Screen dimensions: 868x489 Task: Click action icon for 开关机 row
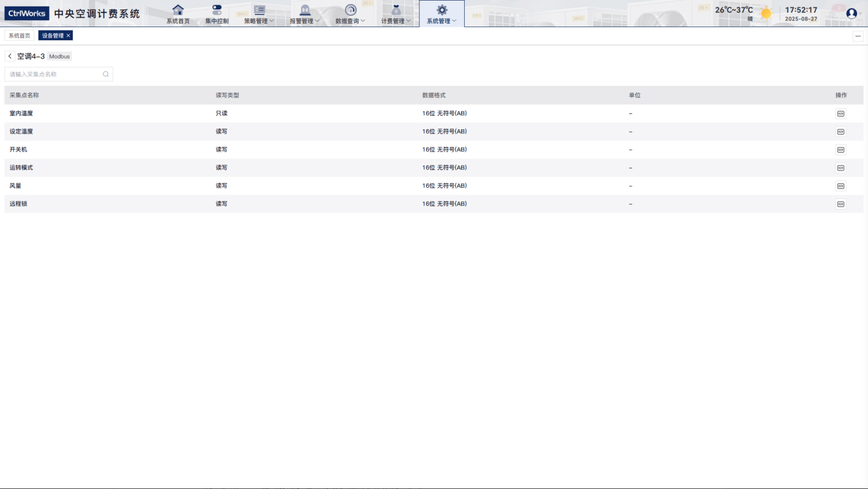point(840,150)
